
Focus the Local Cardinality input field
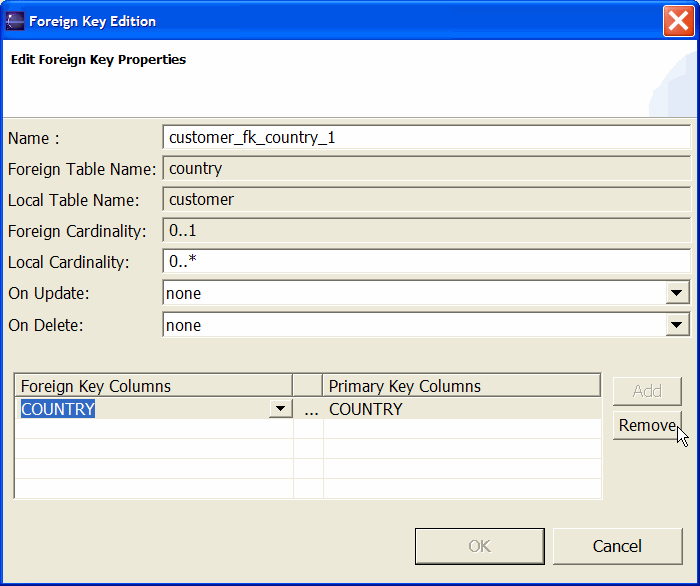tap(426, 262)
